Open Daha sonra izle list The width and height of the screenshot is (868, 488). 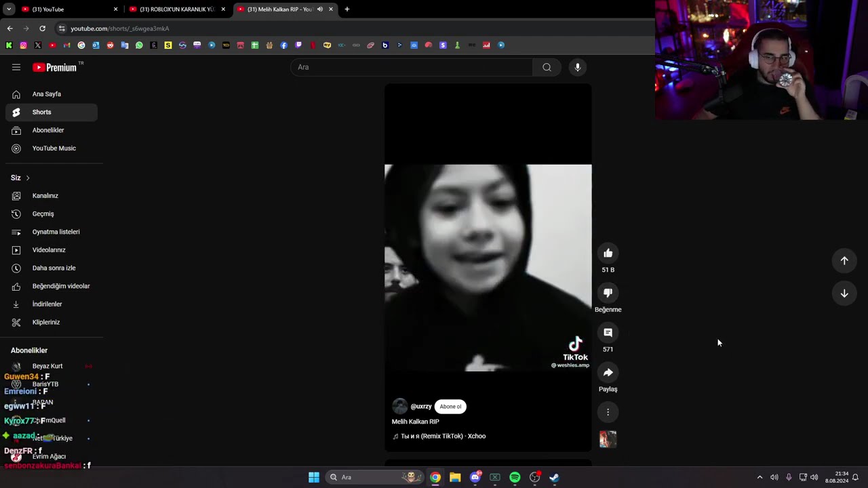point(52,268)
